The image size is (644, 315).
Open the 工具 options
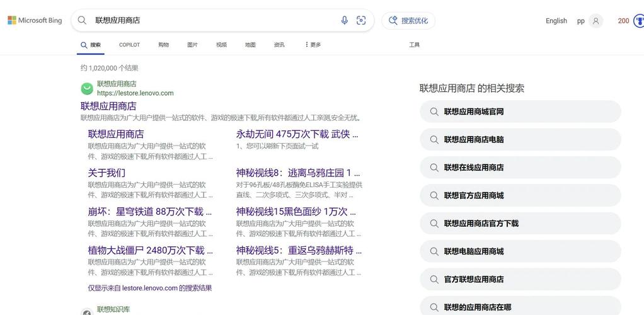415,45
